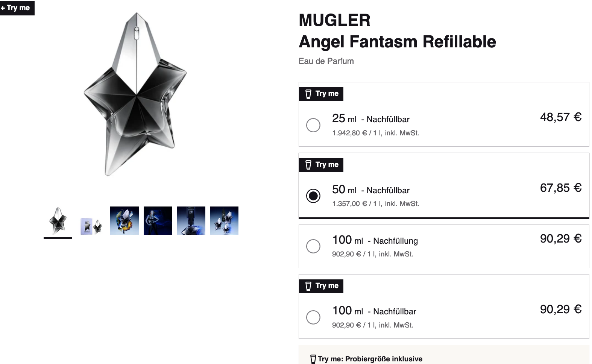Click the Try me cup icon on the 50 ml option

[308, 165]
